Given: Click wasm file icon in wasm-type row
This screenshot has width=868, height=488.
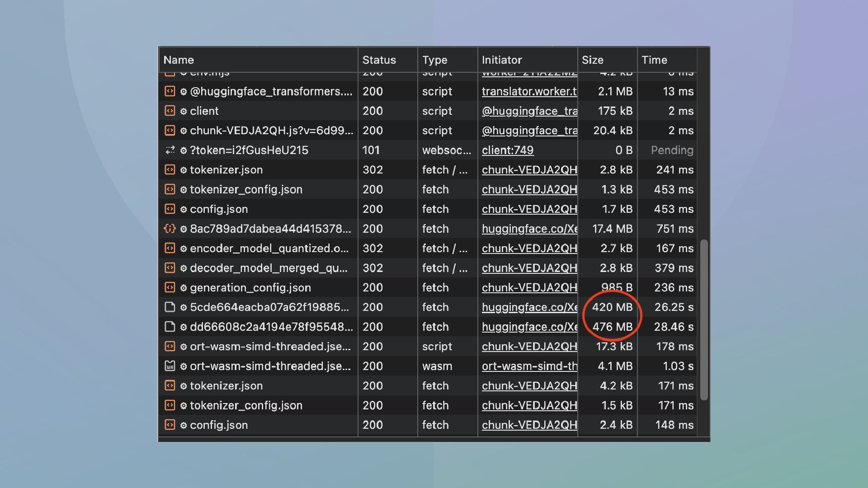Looking at the screenshot, I should pyautogui.click(x=170, y=366).
